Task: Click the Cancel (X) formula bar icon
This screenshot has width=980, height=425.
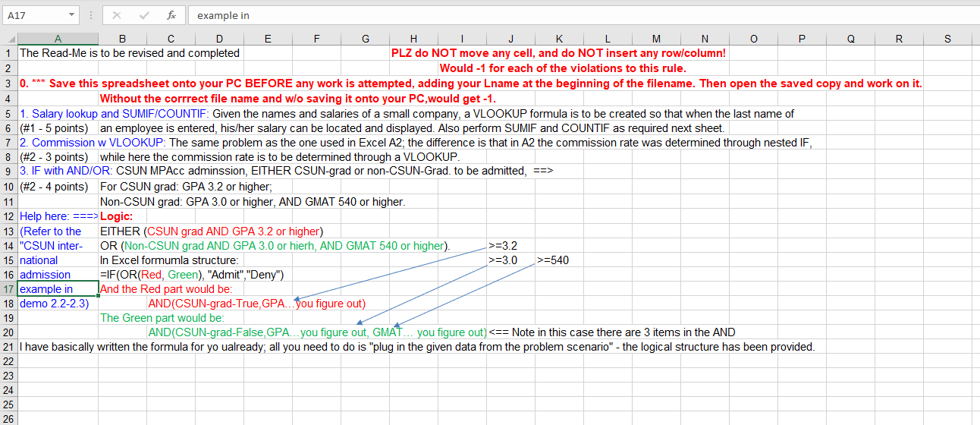Action: [117, 15]
